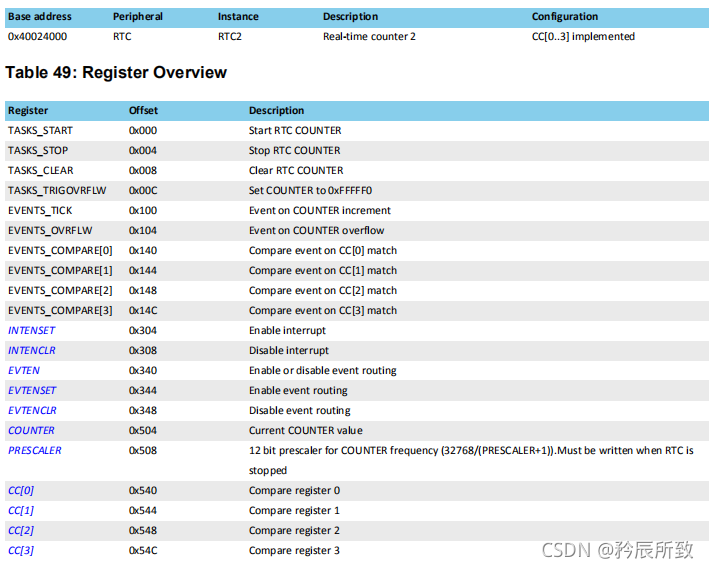Click 'Compare register 0' description
Image resolution: width=709 pixels, height=568 pixels.
point(294,490)
